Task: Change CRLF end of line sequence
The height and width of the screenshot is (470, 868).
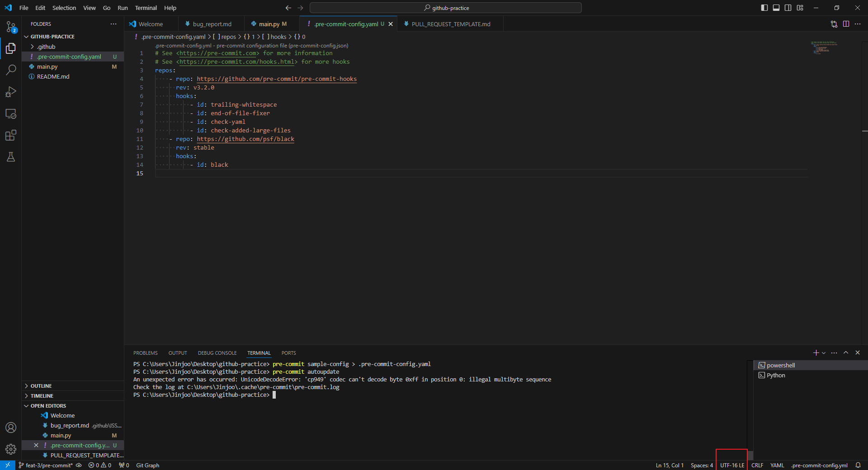Action: (757, 465)
